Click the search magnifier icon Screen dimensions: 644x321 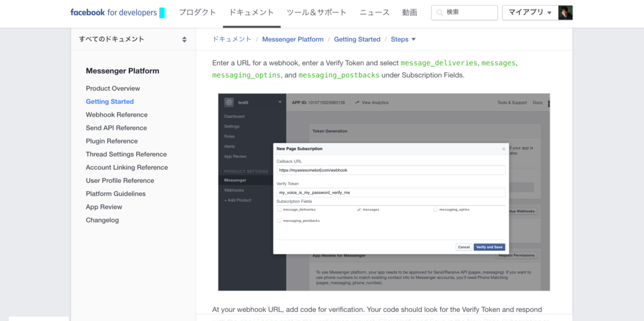[x=440, y=13]
